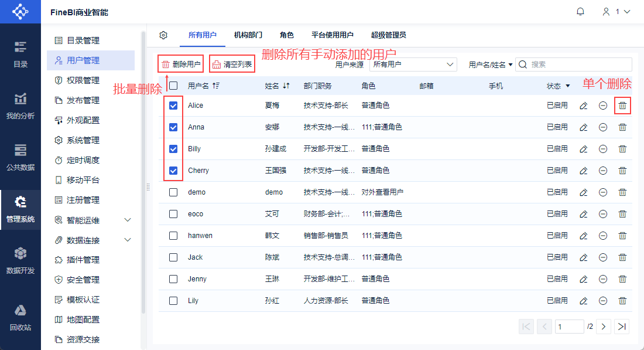Select the demo user checkbox
The height and width of the screenshot is (350, 644).
click(x=173, y=192)
